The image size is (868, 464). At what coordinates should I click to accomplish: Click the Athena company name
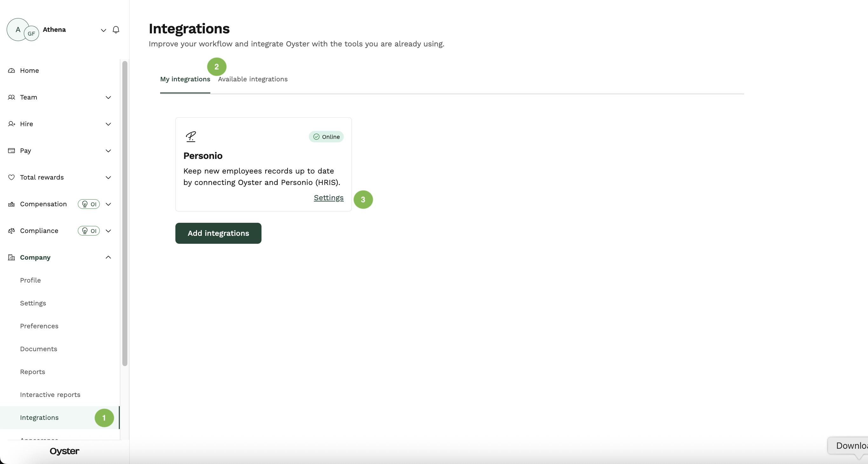pos(54,30)
